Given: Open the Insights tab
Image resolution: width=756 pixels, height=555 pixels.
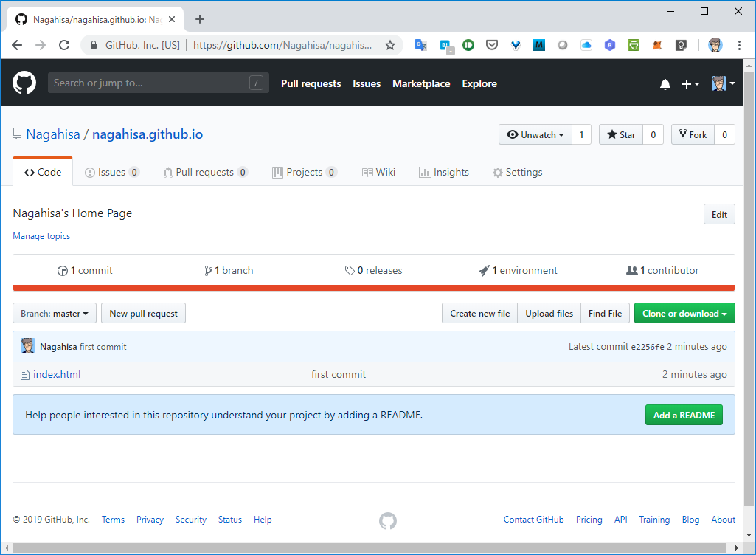Looking at the screenshot, I should coord(443,172).
